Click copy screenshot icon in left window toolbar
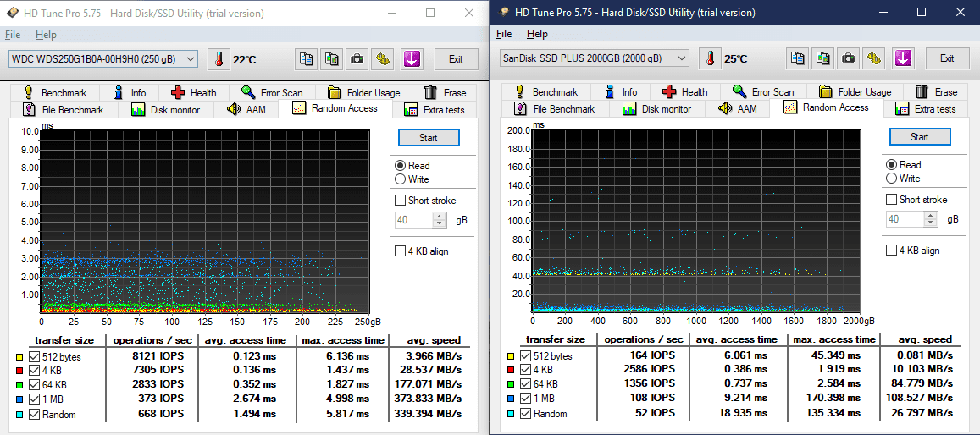Viewport: 980px width, 435px height. pos(331,59)
